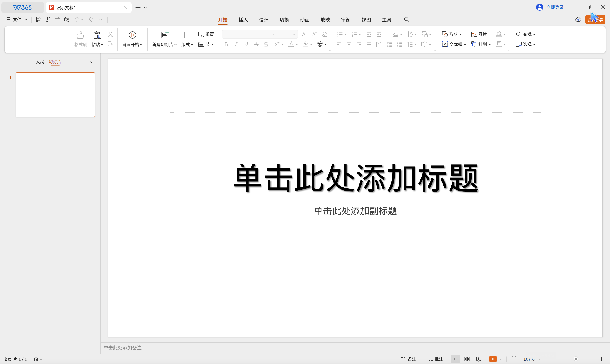Viewport: 610px width, 364px height.
Task: Adjust the zoom slider handle
Action: click(x=576, y=359)
